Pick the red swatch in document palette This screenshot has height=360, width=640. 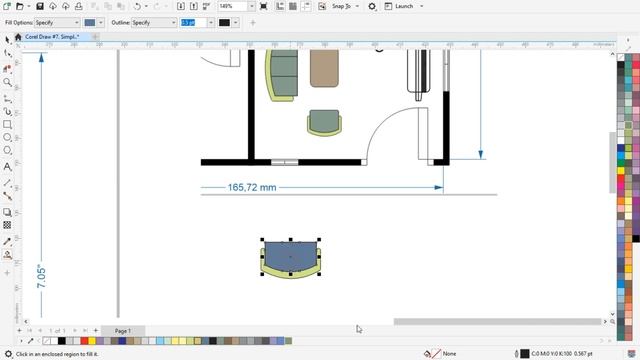84,341
